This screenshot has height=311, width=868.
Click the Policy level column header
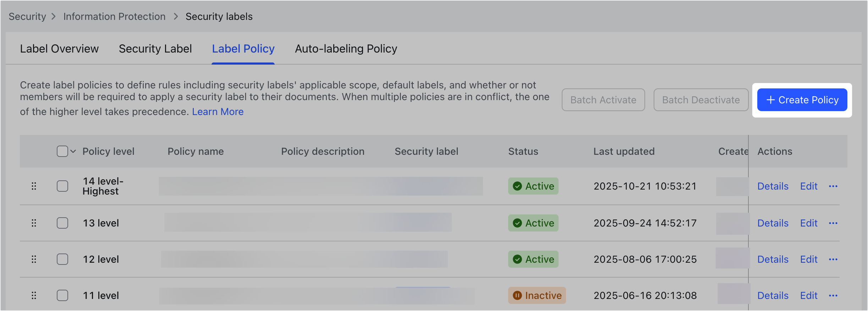tap(108, 151)
